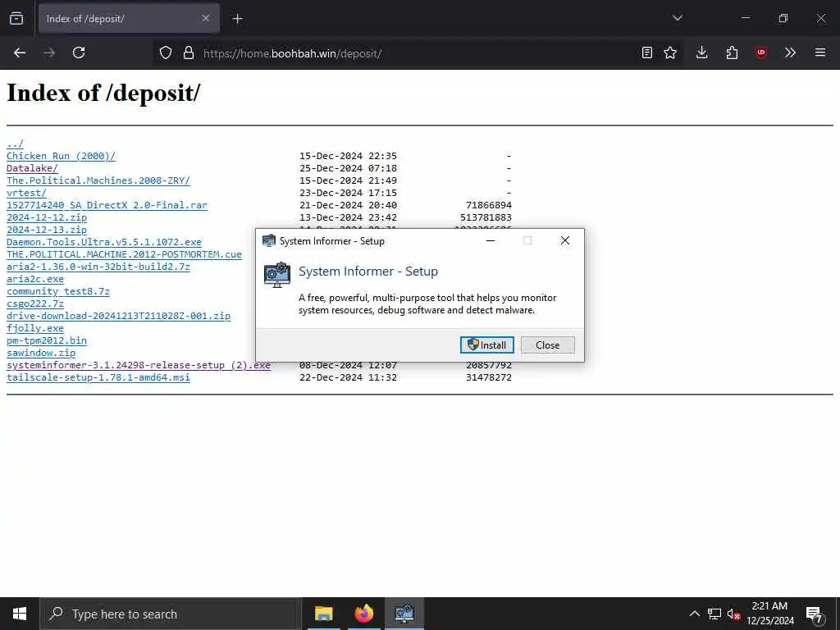This screenshot has height=630, width=840.
Task: Open a new tab with plus button
Action: coord(237,19)
